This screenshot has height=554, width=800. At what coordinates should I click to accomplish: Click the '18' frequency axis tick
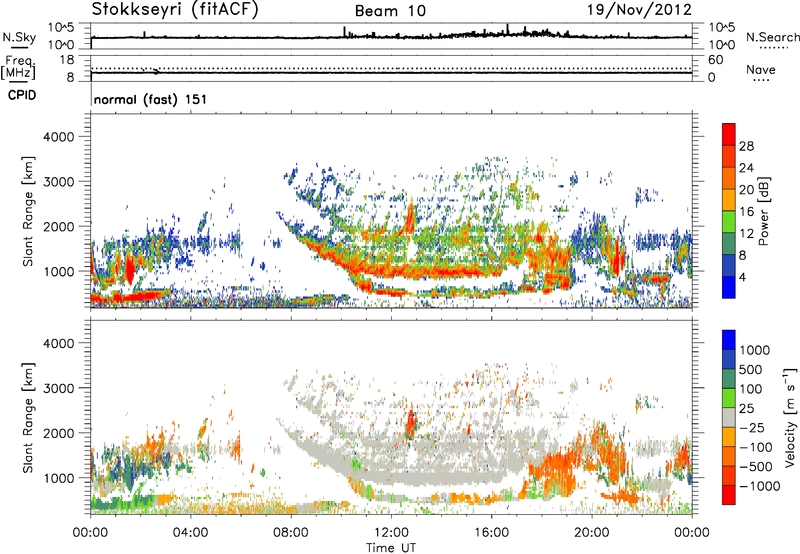[67, 60]
